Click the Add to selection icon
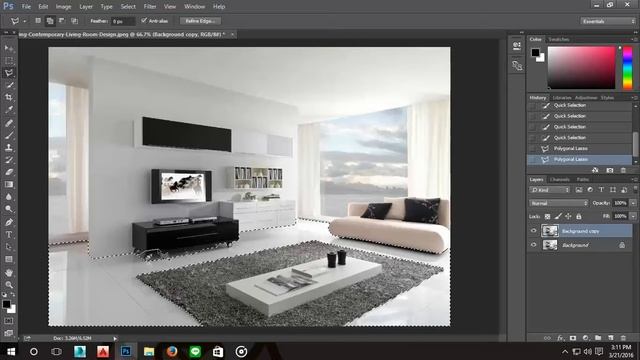 50,20
